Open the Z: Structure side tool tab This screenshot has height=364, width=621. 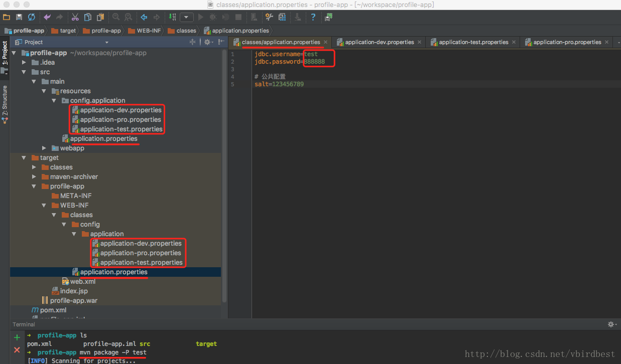point(5,104)
